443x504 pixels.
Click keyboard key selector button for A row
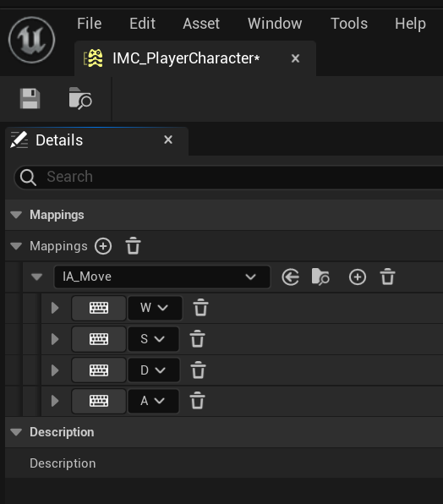click(x=99, y=401)
